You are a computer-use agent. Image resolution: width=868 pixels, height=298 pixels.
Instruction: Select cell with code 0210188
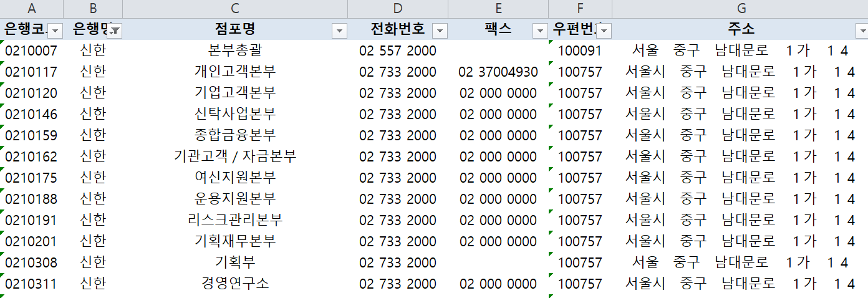pos(32,199)
